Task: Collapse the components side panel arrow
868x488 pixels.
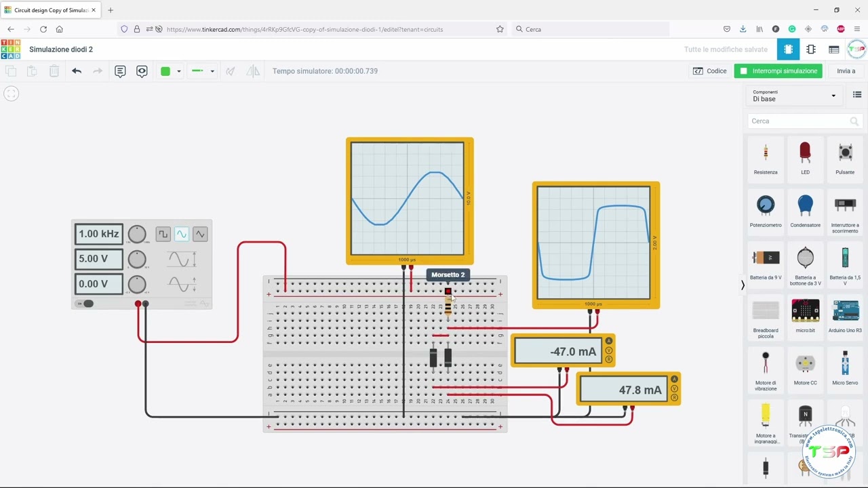Action: point(743,285)
